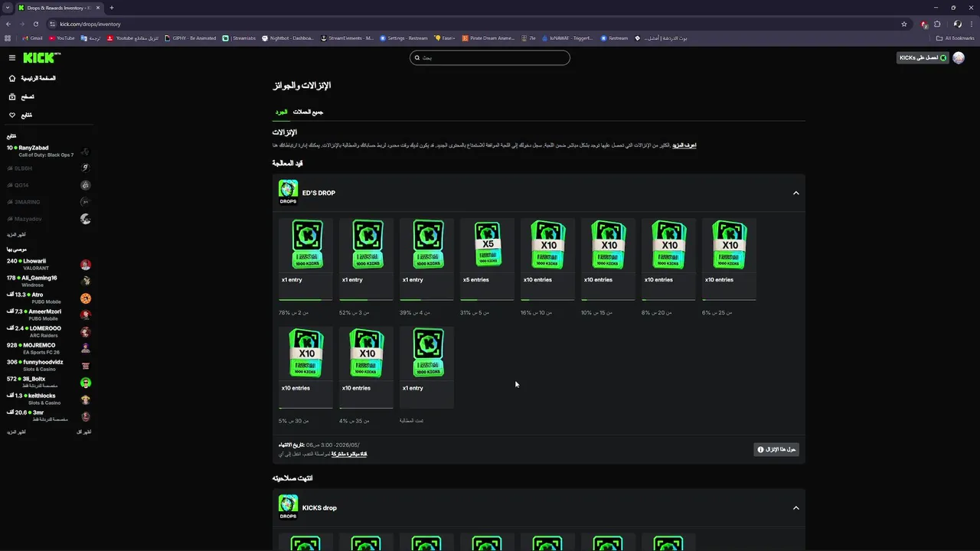Open the offline 0LB6H channel
This screenshot has width=980, height=551.
coord(48,168)
